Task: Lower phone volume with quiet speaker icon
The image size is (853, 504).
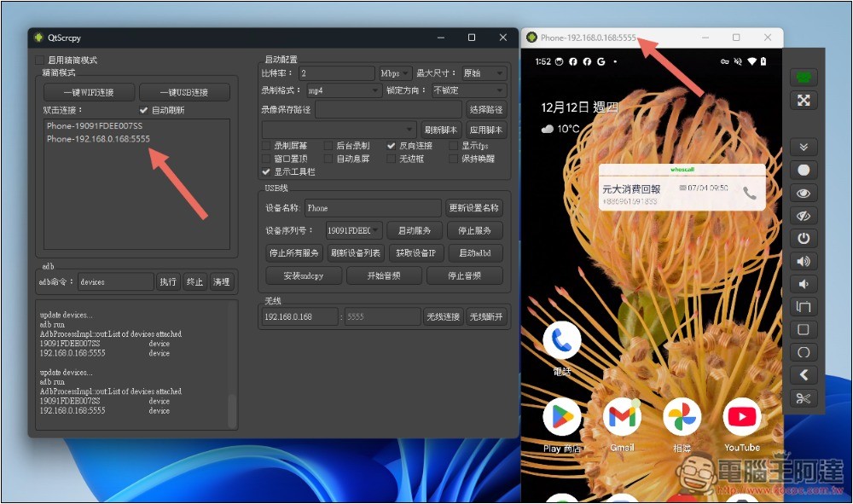Action: 804,284
